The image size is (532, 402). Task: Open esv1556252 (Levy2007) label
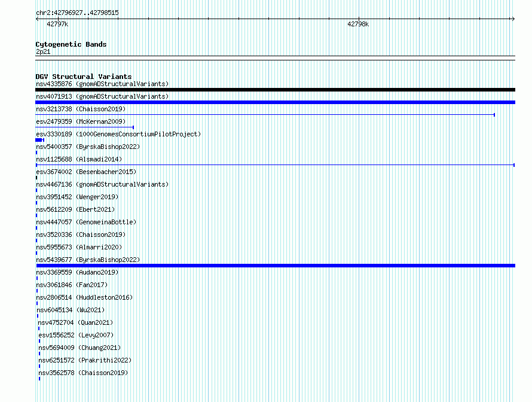coord(76,335)
